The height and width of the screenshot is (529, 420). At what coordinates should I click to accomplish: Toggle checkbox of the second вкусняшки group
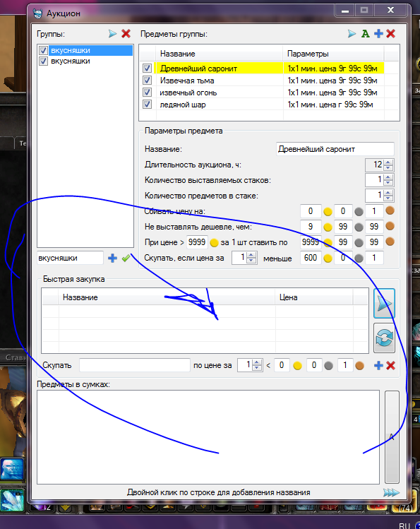pyautogui.click(x=43, y=61)
